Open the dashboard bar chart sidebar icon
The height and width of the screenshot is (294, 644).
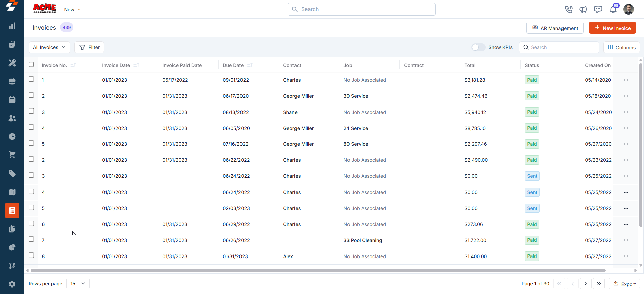tap(12, 26)
